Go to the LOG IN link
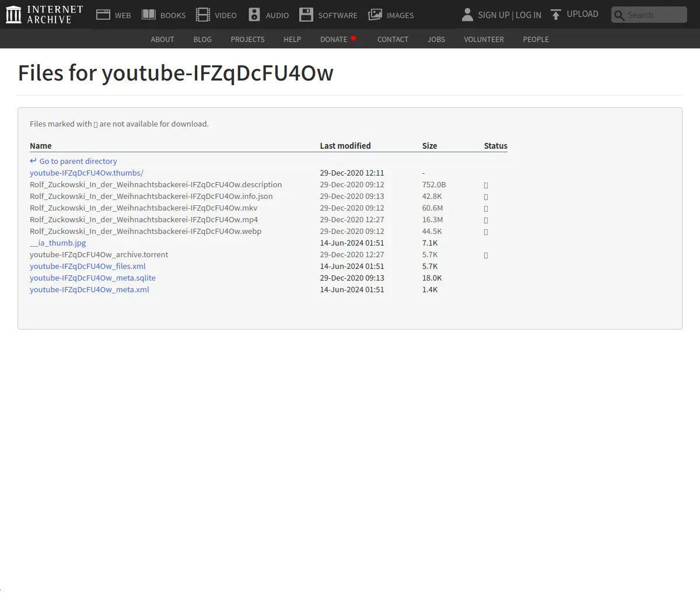This screenshot has height=595, width=700. coord(528,15)
